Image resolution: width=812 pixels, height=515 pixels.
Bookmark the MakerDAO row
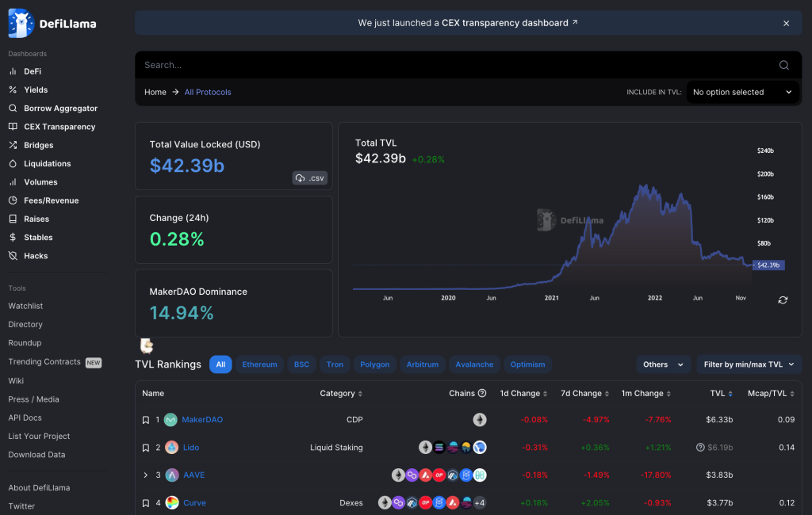[x=146, y=420]
